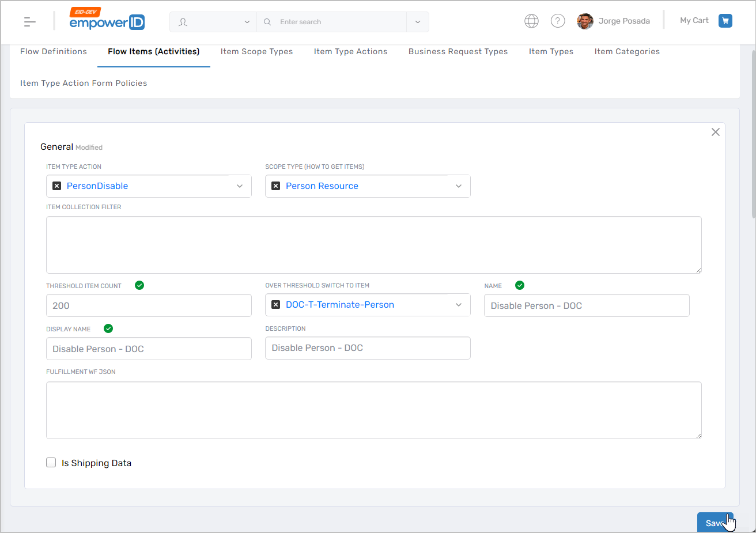Open the blue shopping cart icon
The image size is (756, 533).
click(725, 20)
